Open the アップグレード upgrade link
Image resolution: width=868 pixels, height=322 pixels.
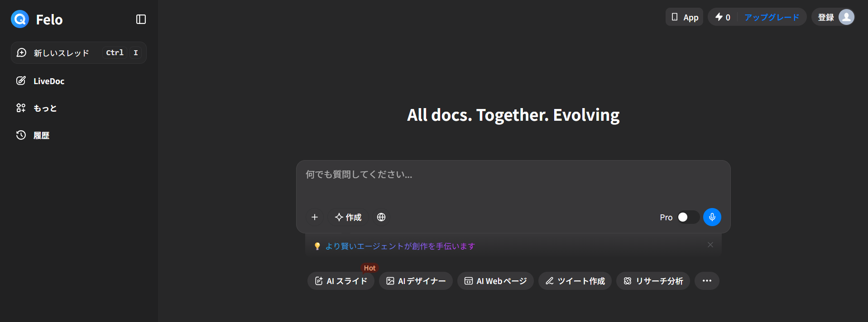coord(772,17)
